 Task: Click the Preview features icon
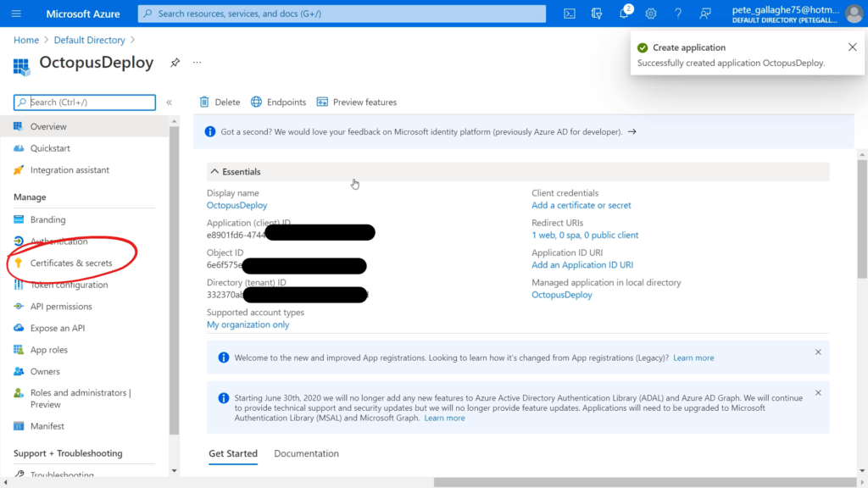[322, 102]
